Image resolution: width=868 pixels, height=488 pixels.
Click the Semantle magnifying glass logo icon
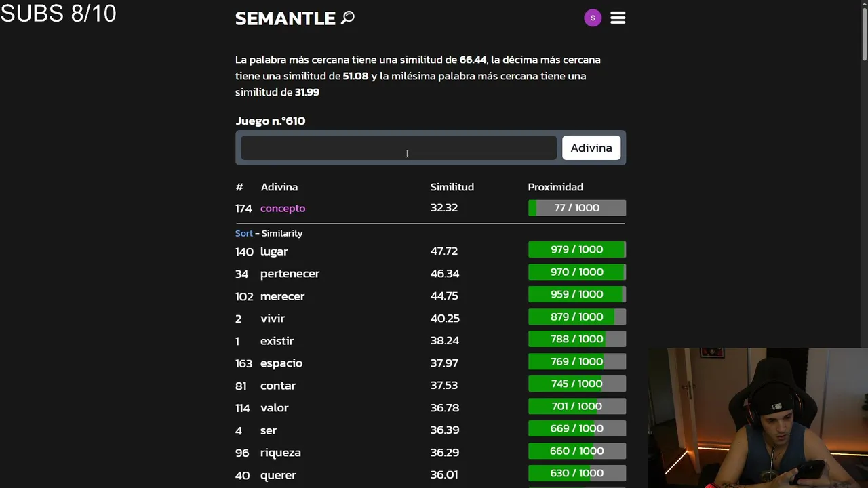tap(348, 18)
